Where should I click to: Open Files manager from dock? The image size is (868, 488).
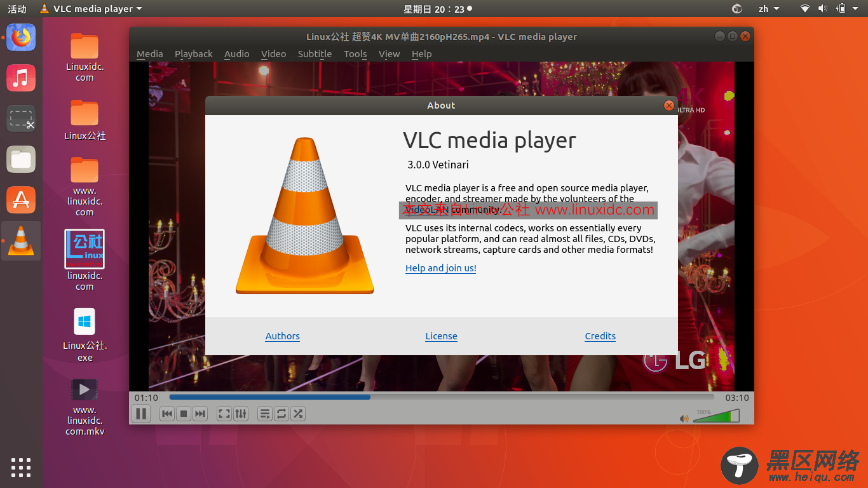pos(21,159)
